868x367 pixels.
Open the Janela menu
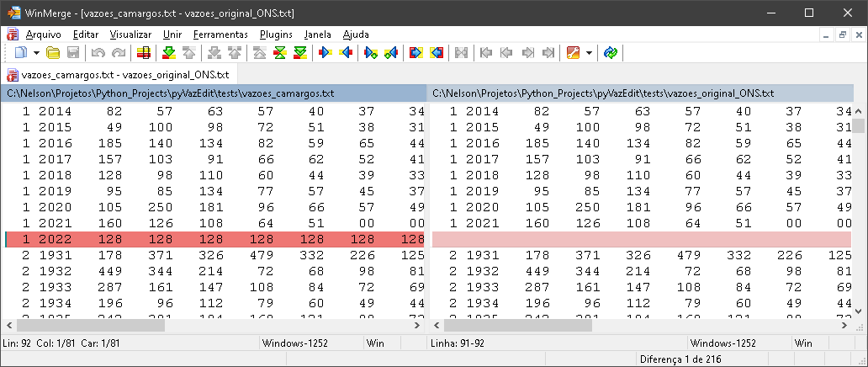pyautogui.click(x=318, y=35)
